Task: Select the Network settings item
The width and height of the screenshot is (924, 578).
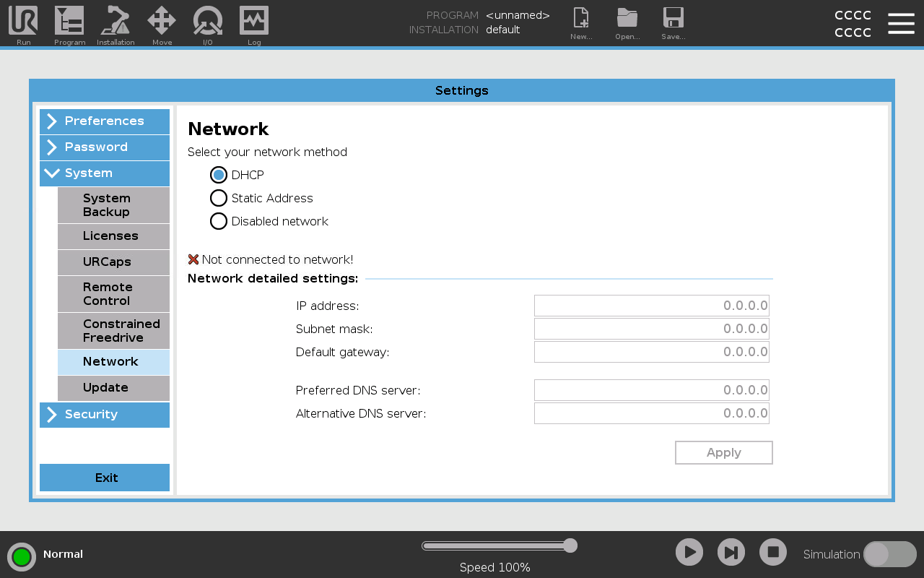Action: coord(113,362)
